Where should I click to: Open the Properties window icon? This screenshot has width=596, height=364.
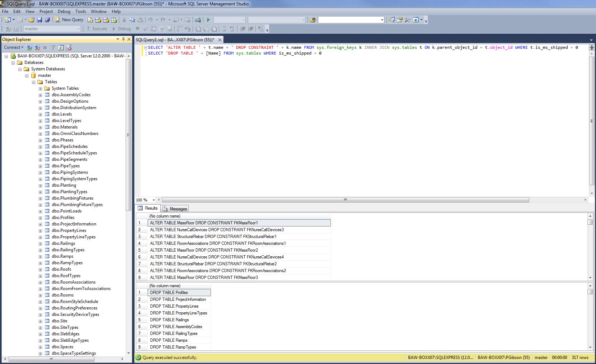click(x=399, y=20)
